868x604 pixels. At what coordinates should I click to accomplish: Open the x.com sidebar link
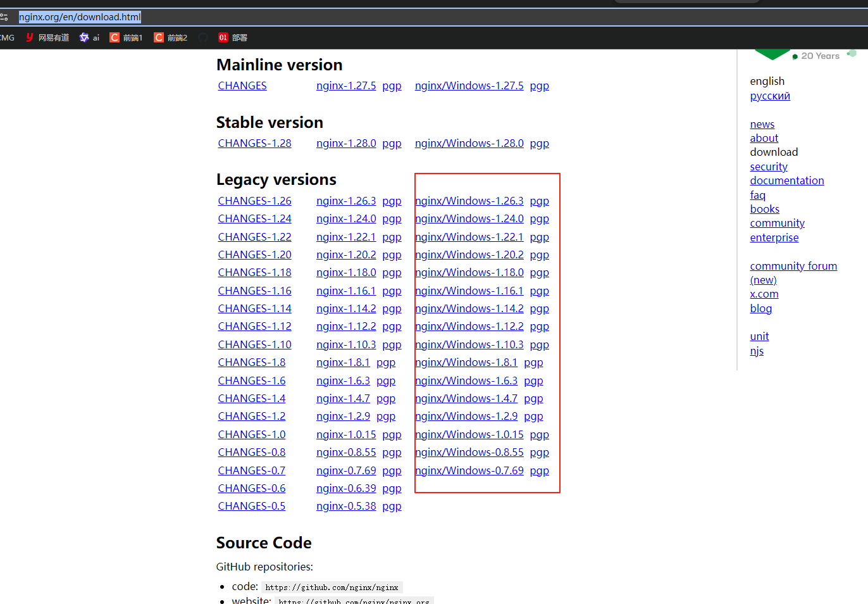tap(764, 294)
